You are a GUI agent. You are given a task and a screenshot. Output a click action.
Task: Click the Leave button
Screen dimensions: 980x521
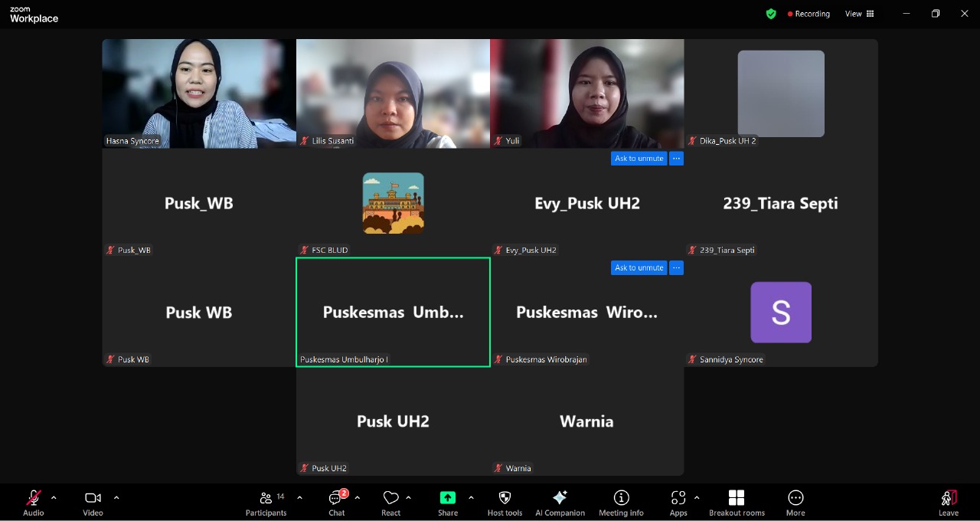click(949, 502)
